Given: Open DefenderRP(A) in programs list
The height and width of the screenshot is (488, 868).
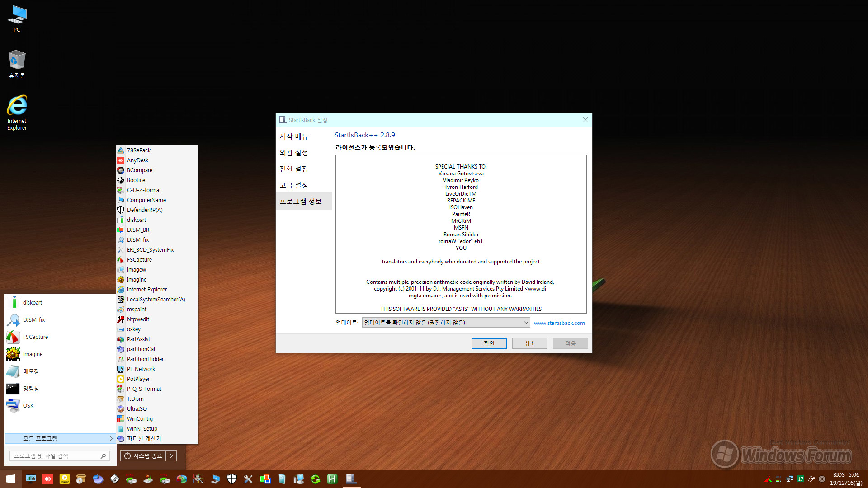Looking at the screenshot, I should [156, 210].
